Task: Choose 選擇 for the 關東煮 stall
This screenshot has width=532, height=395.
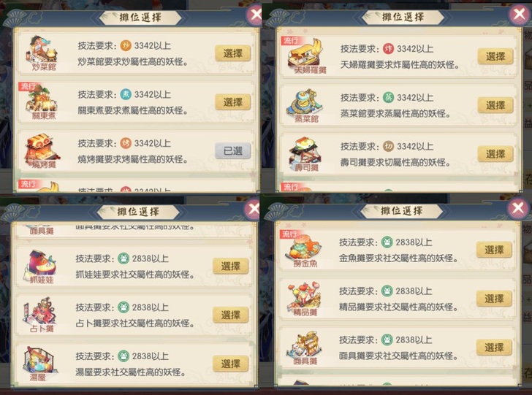Action: (232, 102)
